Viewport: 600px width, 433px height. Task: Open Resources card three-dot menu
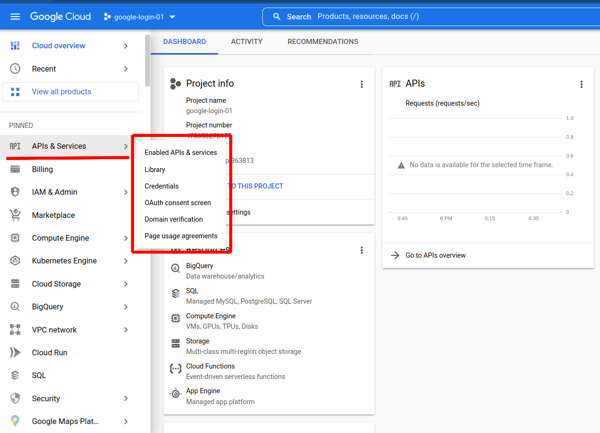point(362,250)
